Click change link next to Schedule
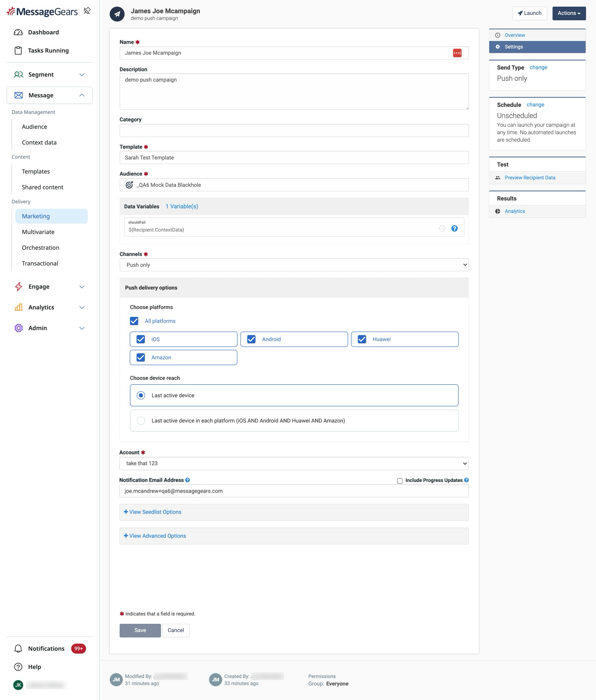The width and height of the screenshot is (596, 700). click(x=536, y=105)
